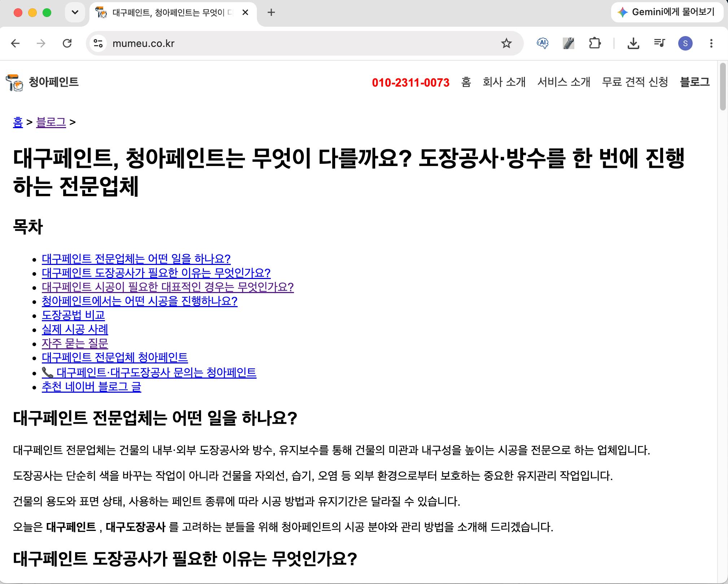Click the 청아페인트 site title text

pyautogui.click(x=53, y=82)
